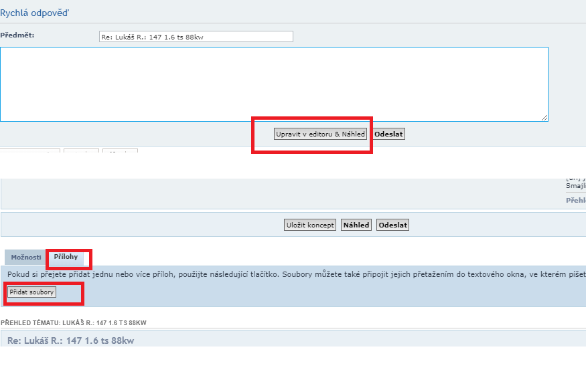
Task: Click the PŘEHLED TÉMATU heading text
Action: pos(74,323)
